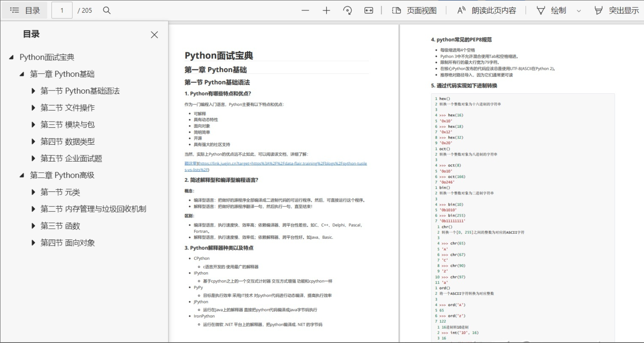
Task: Select the 突出显示 highlight tool
Action: [616, 10]
